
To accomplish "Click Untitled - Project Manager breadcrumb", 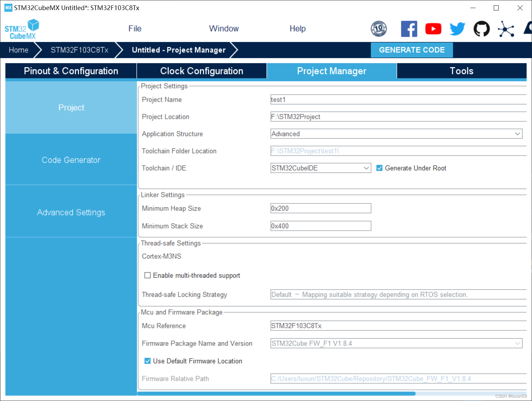I will pos(179,50).
